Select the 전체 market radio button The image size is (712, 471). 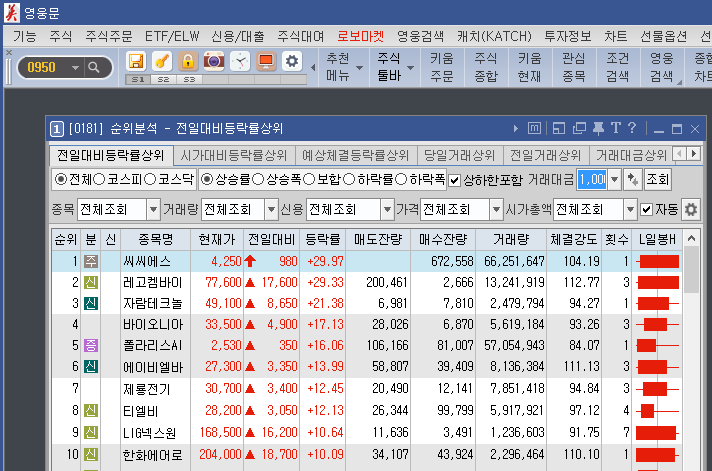[x=60, y=179]
